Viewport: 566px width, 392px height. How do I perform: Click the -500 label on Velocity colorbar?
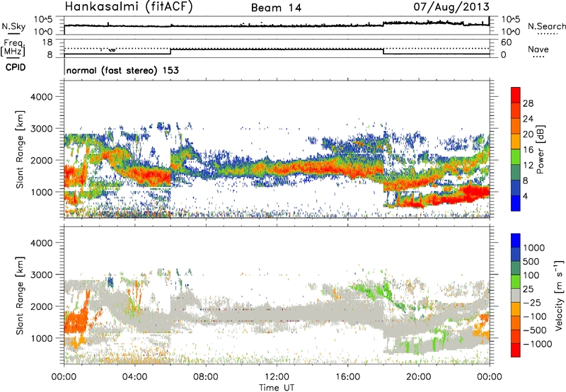[535, 330]
